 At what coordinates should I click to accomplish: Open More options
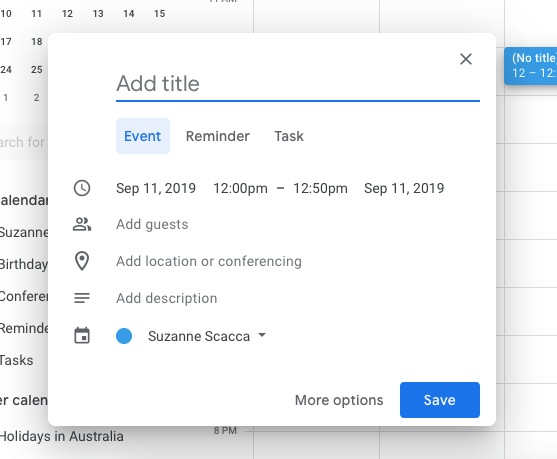point(339,400)
